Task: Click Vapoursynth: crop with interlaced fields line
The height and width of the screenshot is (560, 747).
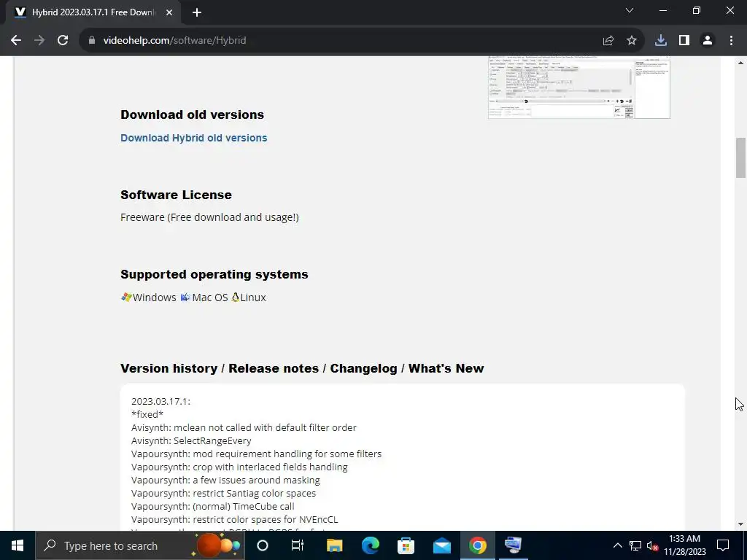Action: (x=239, y=467)
